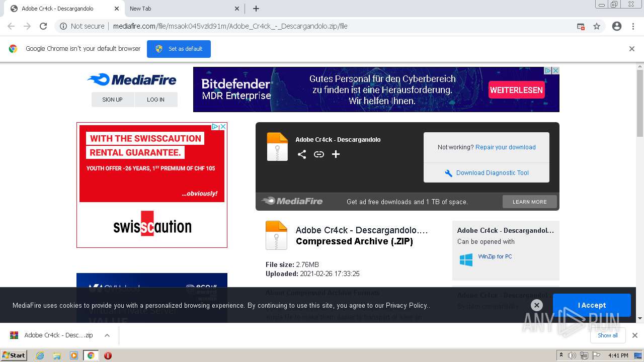Click WEITERLESEN in Bitdefender ad

click(516, 90)
